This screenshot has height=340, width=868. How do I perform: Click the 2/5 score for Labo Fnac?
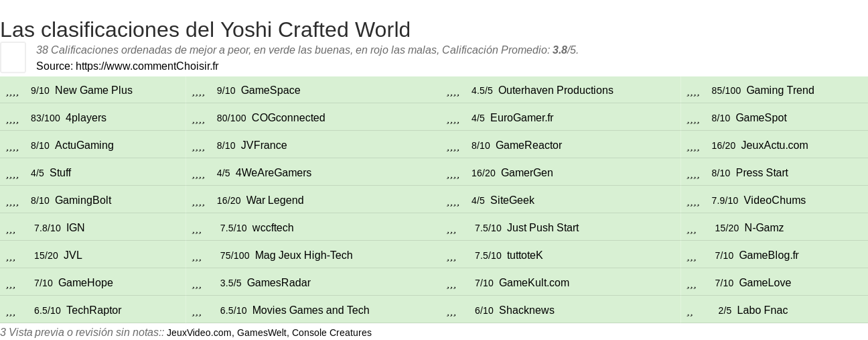pyautogui.click(x=725, y=310)
